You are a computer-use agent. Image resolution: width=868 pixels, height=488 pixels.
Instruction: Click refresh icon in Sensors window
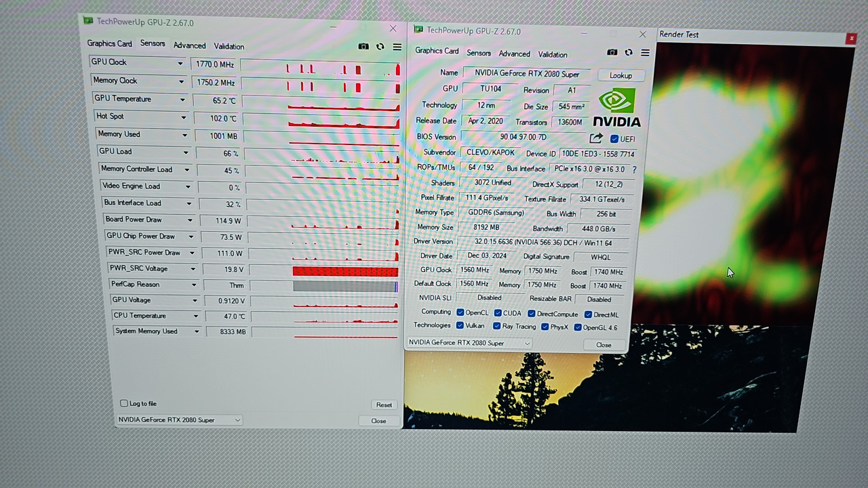380,47
